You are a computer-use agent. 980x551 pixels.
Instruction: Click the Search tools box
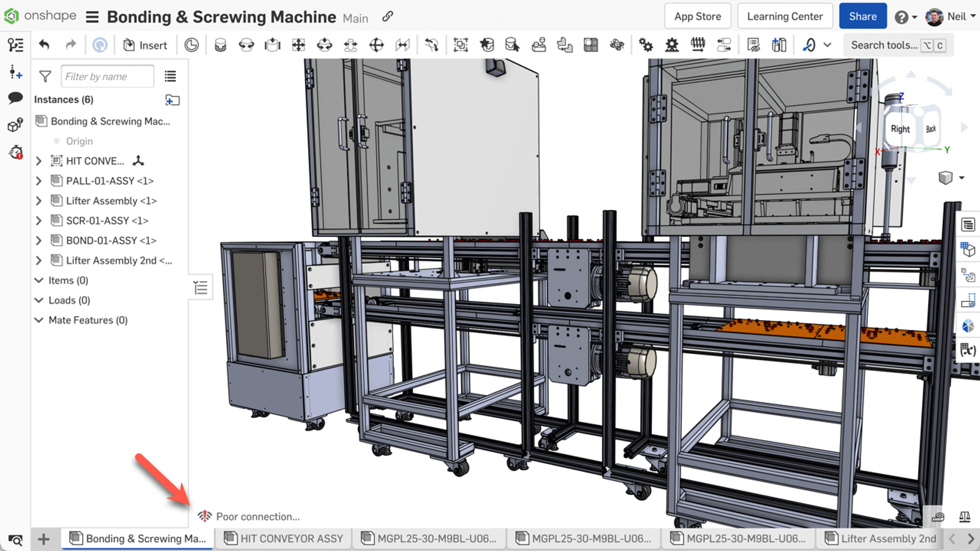point(884,45)
